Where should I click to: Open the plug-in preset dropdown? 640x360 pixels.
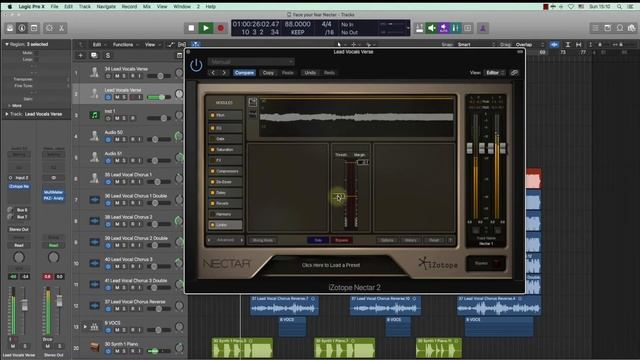[x=251, y=62]
